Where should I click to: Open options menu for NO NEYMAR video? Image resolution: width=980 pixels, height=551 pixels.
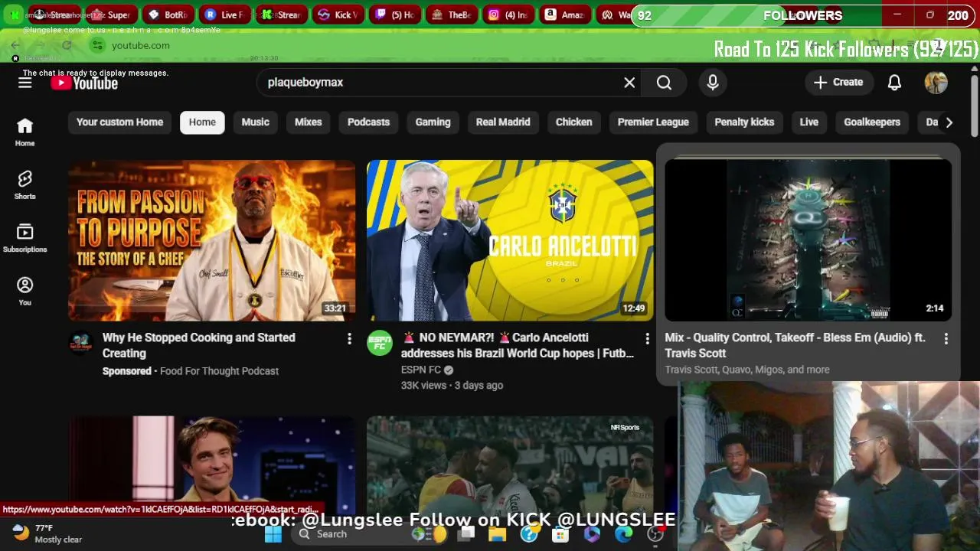pos(647,338)
